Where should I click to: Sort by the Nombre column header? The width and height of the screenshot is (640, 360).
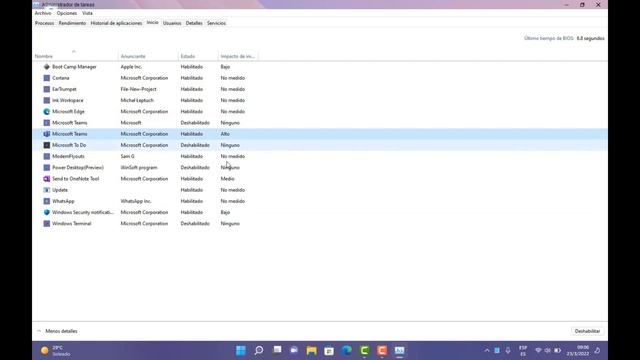76,56
